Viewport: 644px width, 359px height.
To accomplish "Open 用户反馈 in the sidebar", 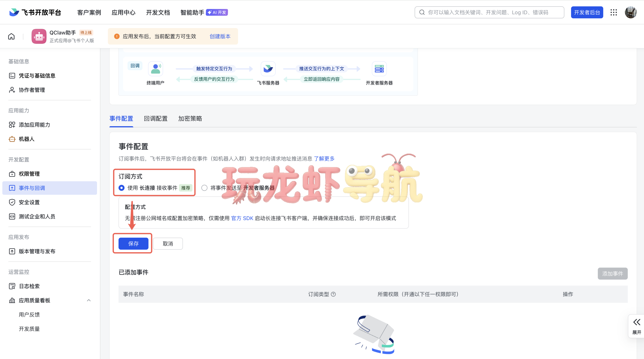I will pos(29,315).
